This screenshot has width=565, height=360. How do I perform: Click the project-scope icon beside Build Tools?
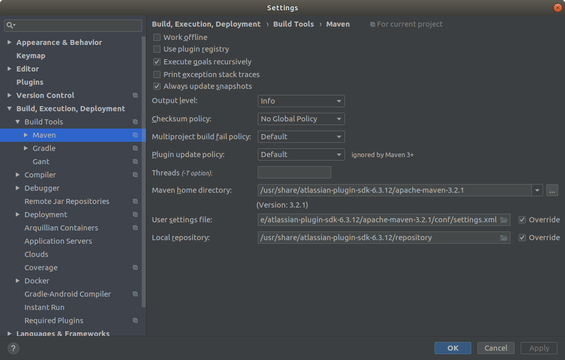(x=135, y=122)
